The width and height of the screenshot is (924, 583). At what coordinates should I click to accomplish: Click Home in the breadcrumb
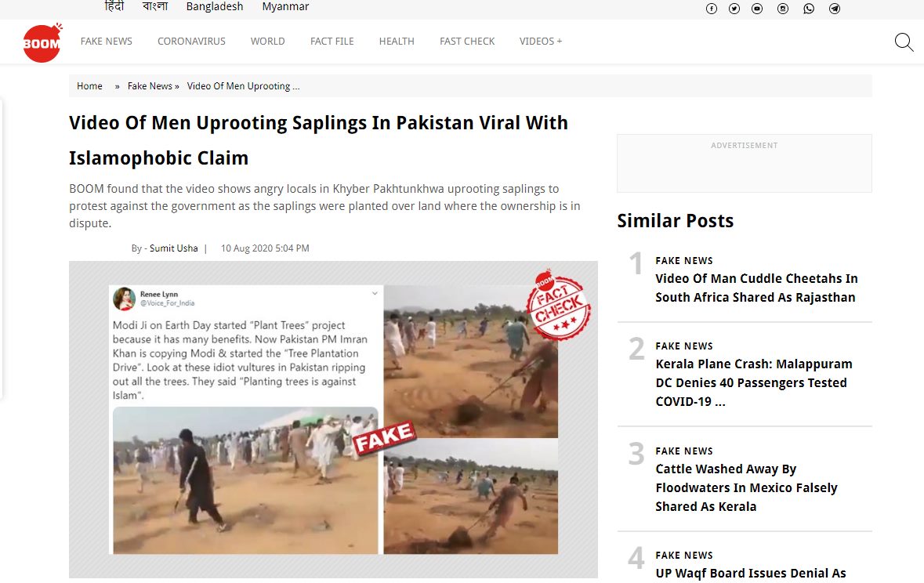(x=89, y=86)
